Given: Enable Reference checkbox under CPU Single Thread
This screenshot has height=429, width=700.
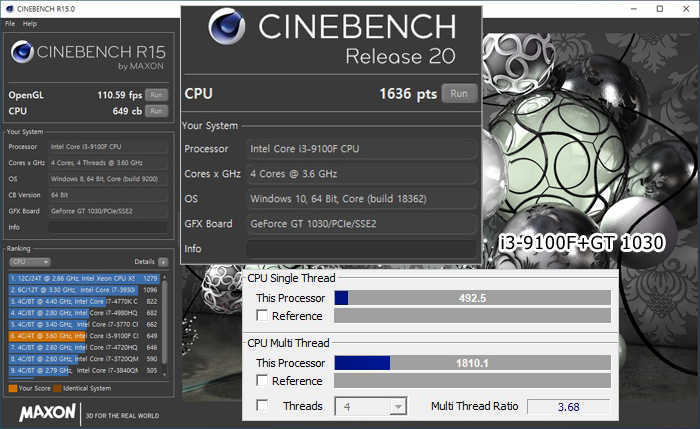Looking at the screenshot, I should pos(262,316).
